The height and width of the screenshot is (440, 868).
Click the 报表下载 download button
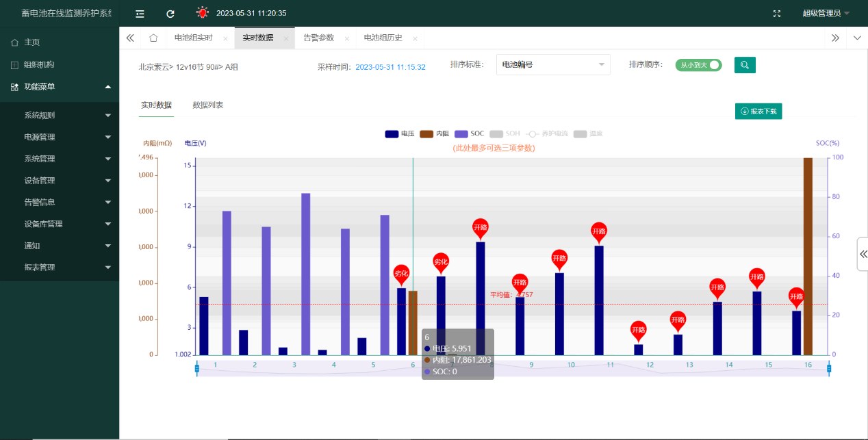(758, 111)
